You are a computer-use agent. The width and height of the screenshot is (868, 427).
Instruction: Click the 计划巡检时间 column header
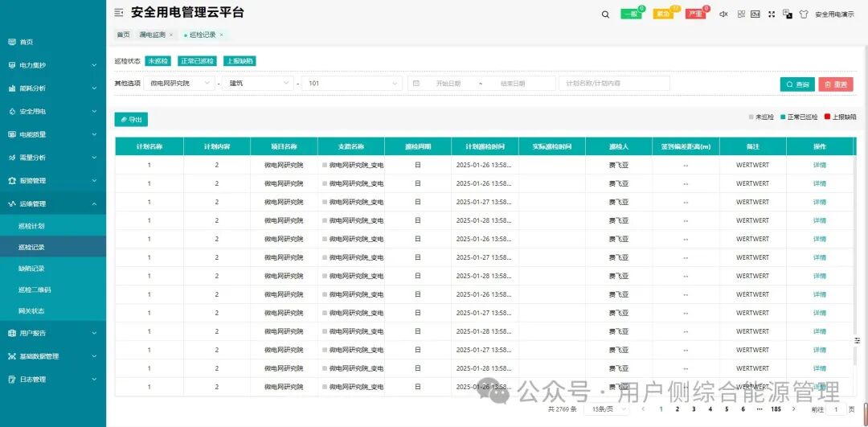coord(485,147)
